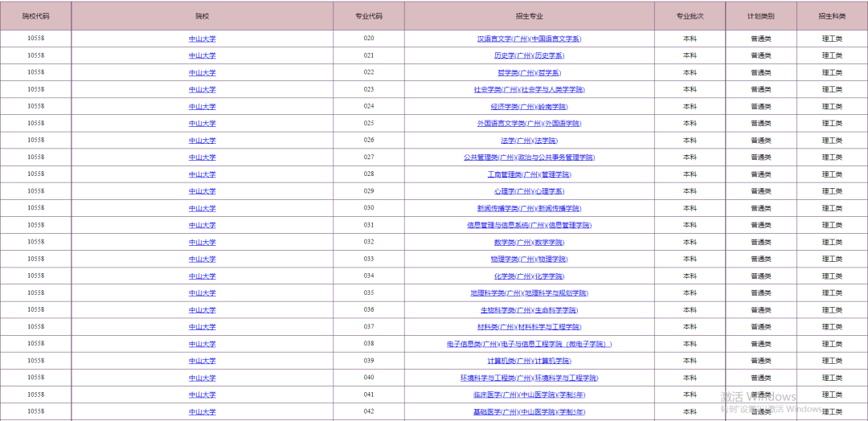The image size is (868, 421).
Task: Select major code cell 025
Action: [369, 123]
